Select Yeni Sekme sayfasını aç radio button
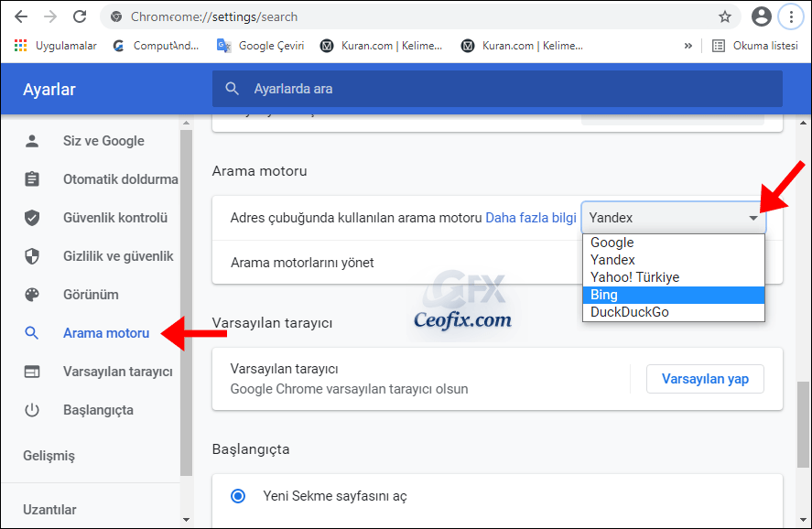This screenshot has height=529, width=812. tap(238, 496)
